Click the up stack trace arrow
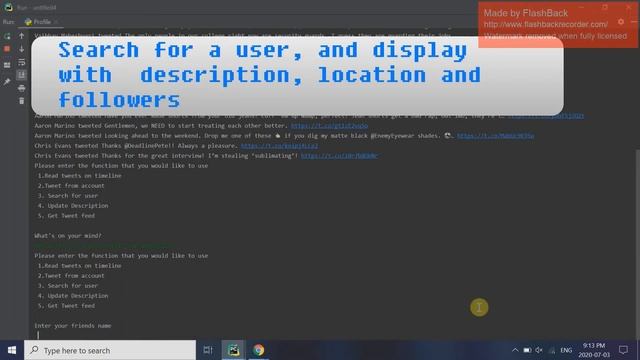Screen dimensions: 640x360 [x=22, y=36]
